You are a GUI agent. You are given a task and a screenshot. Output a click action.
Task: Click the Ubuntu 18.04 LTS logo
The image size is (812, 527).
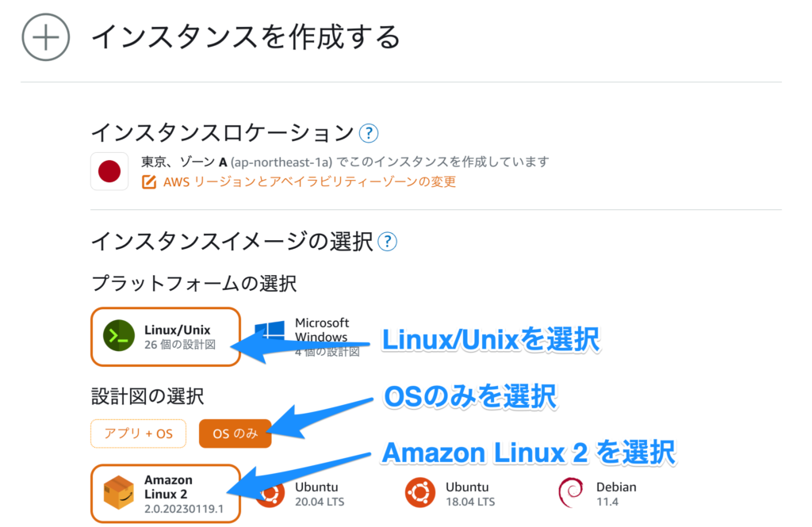point(421,493)
